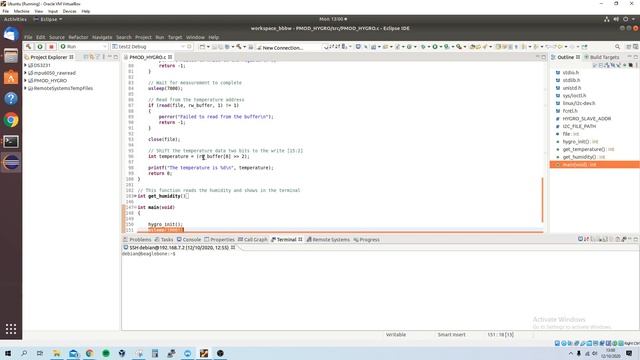Click the toolbar green Run icon

(x=435, y=47)
